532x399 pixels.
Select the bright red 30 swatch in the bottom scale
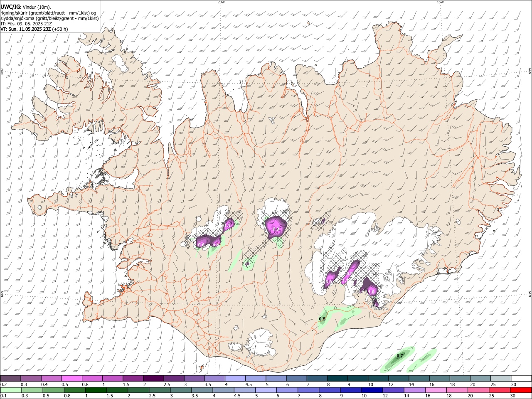[521, 390]
